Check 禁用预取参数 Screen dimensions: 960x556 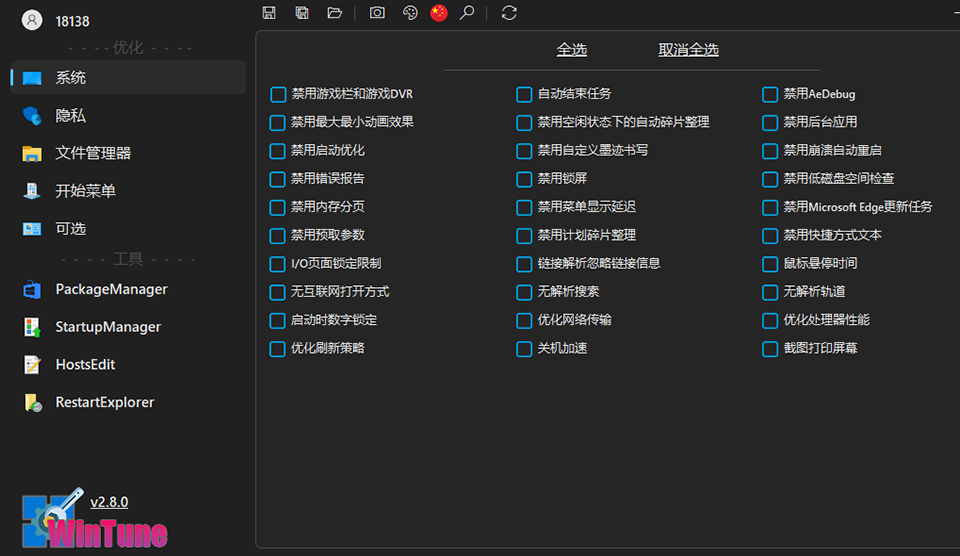pos(277,236)
